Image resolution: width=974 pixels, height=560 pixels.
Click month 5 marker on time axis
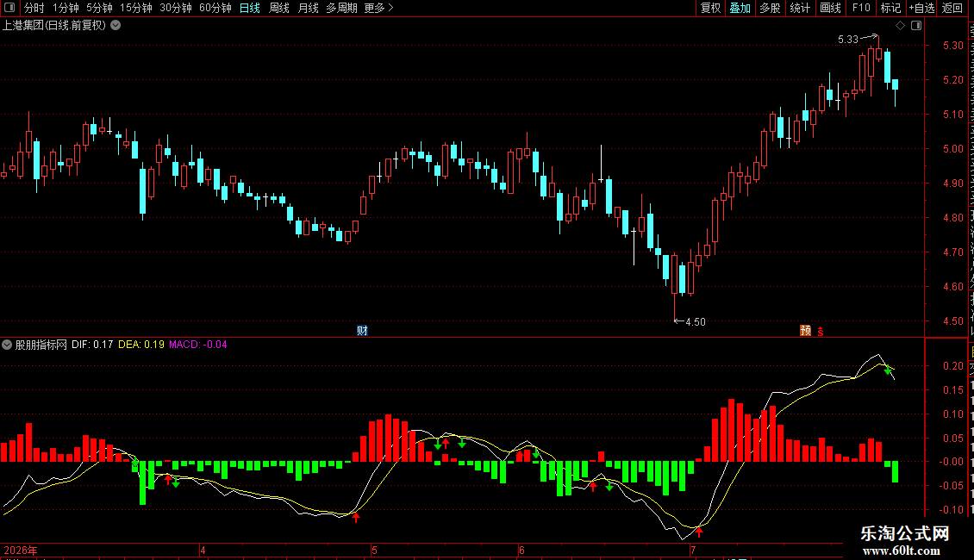(375, 550)
